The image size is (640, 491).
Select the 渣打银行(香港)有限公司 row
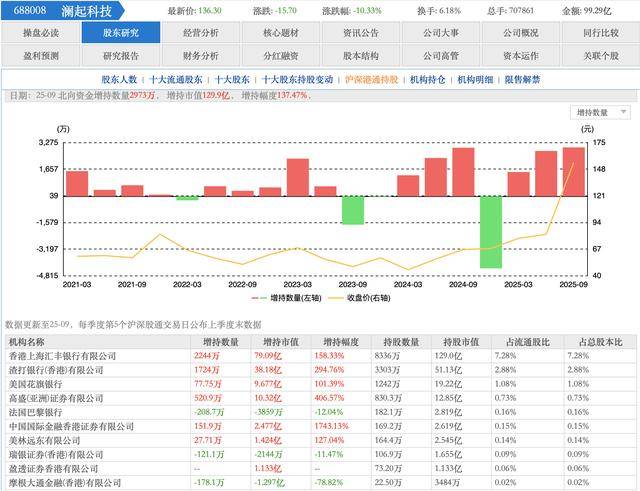click(321, 370)
